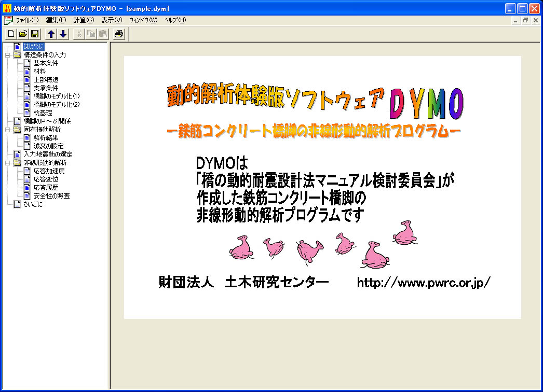Open a file using the folder icon
The image size is (543, 392).
coord(23,34)
